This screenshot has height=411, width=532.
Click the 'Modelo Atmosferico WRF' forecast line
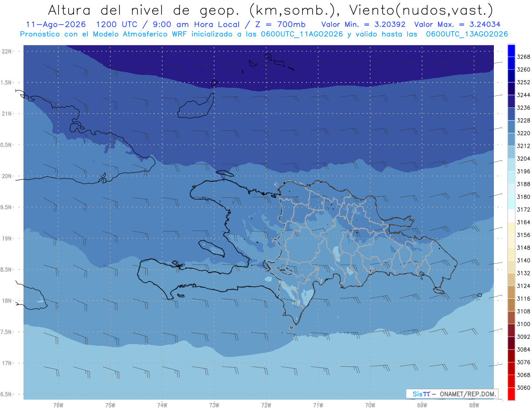264,34
